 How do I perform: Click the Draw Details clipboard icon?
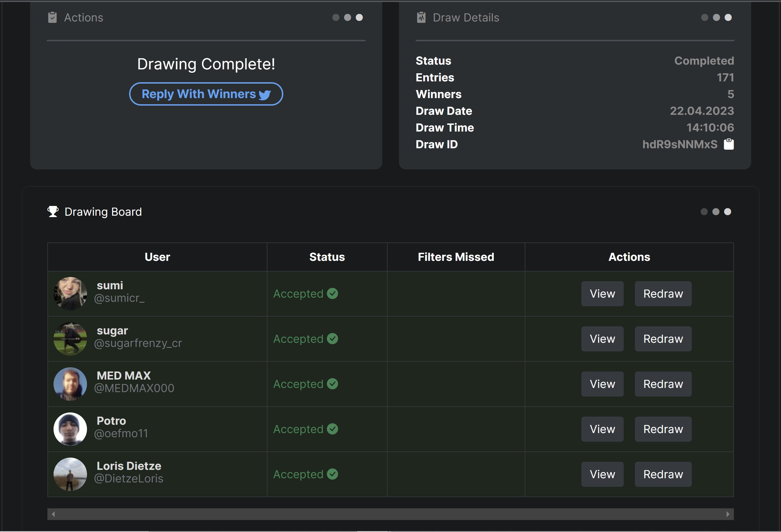click(421, 18)
